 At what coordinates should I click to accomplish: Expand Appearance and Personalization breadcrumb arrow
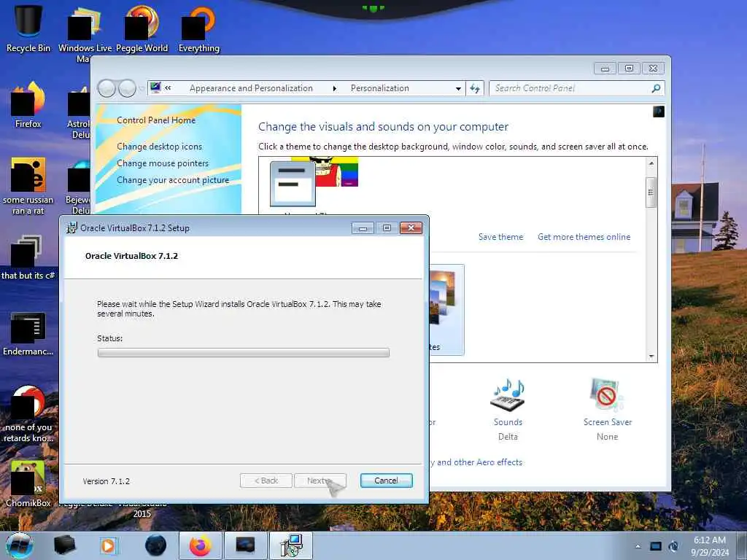(334, 88)
